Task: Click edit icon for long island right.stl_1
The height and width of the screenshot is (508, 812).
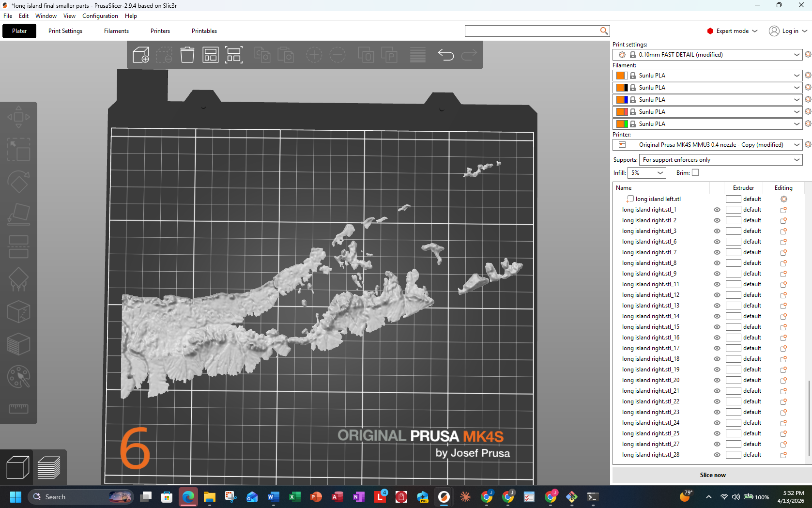Action: [783, 210]
